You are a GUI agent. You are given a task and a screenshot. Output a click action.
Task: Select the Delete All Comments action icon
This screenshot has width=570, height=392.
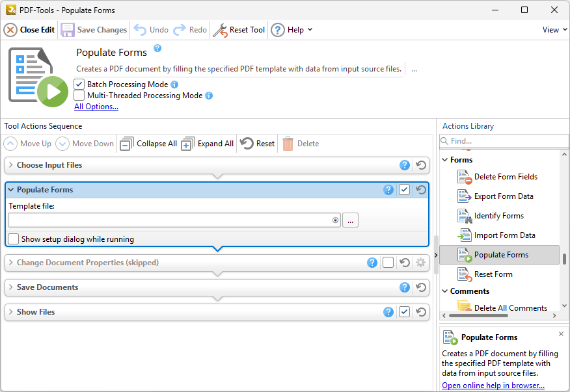point(464,307)
